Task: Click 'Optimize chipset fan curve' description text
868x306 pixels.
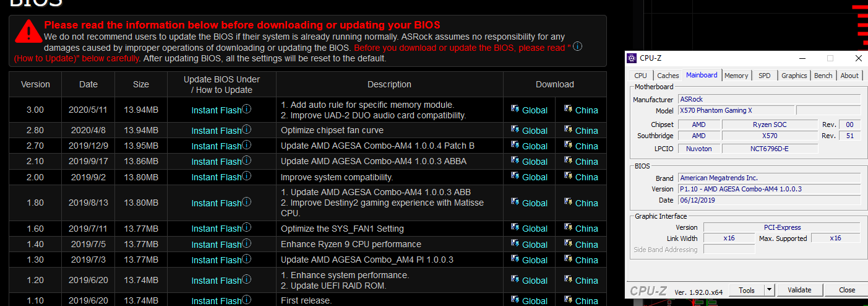Action: pyautogui.click(x=332, y=130)
